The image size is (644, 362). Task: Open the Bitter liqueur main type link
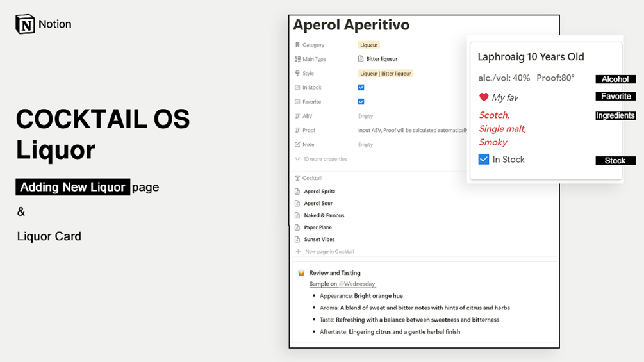coord(381,59)
